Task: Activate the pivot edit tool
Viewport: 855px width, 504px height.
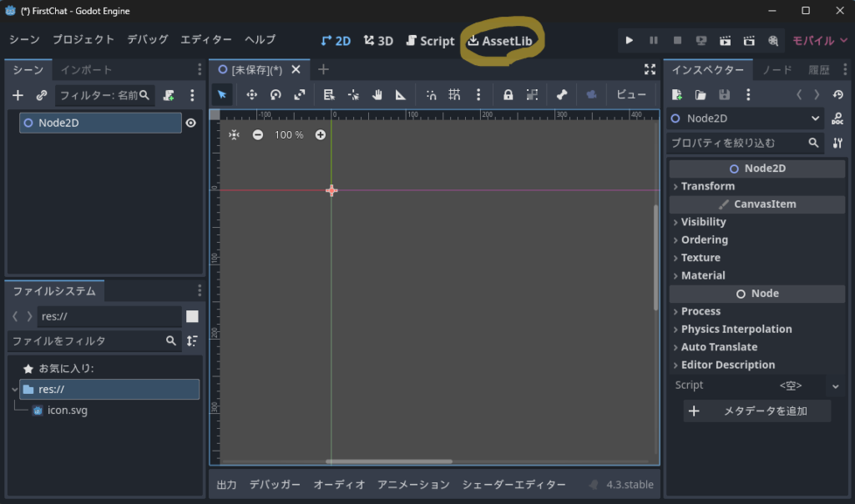Action: (x=353, y=95)
